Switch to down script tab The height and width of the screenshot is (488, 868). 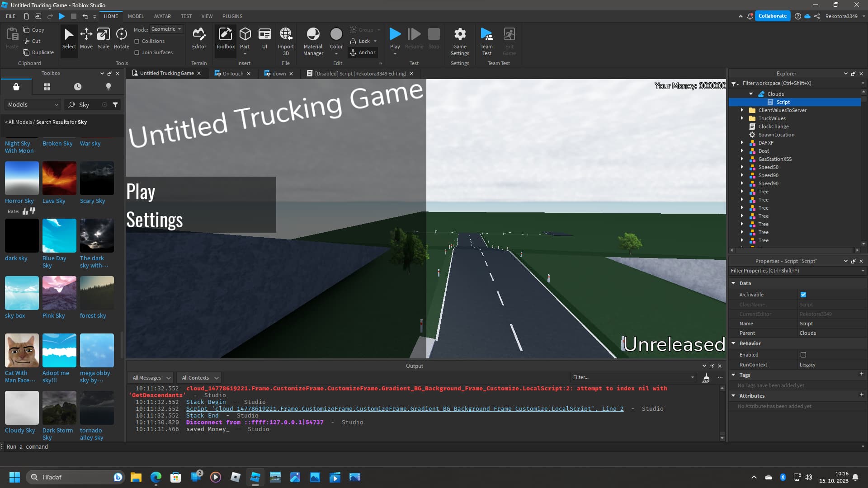point(278,73)
